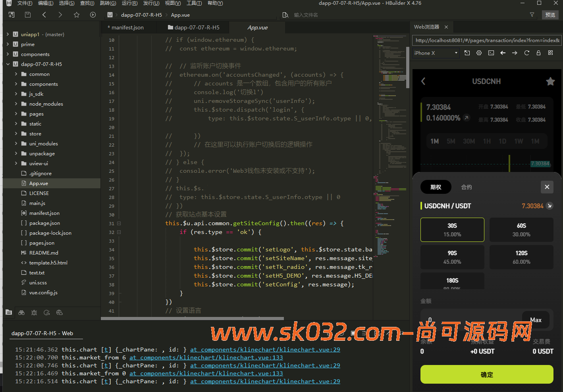Image resolution: width=563 pixels, height=392 pixels.
Task: Open the iPhone X device dropdown
Action: pyautogui.click(x=436, y=53)
